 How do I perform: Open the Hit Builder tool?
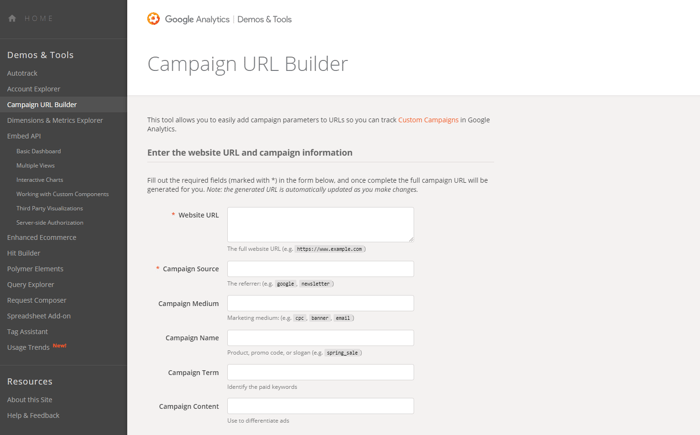click(23, 253)
